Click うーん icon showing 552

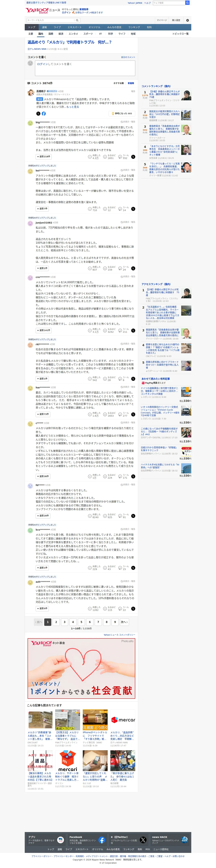[120, 157]
